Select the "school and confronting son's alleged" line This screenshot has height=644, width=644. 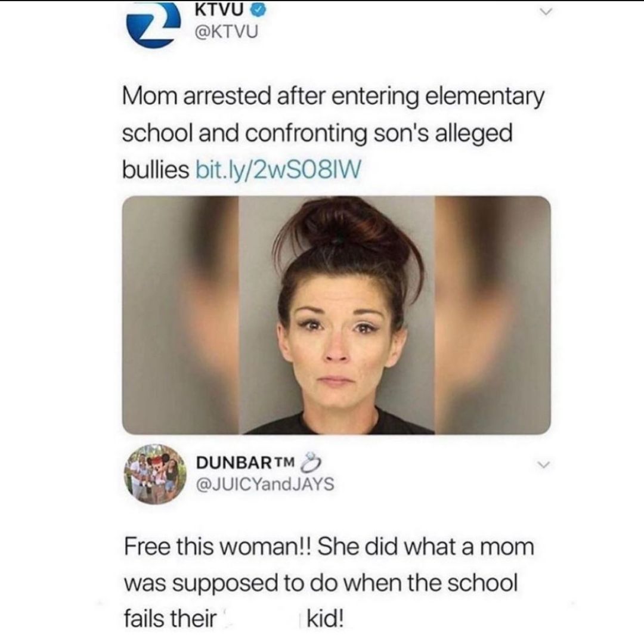(x=317, y=134)
